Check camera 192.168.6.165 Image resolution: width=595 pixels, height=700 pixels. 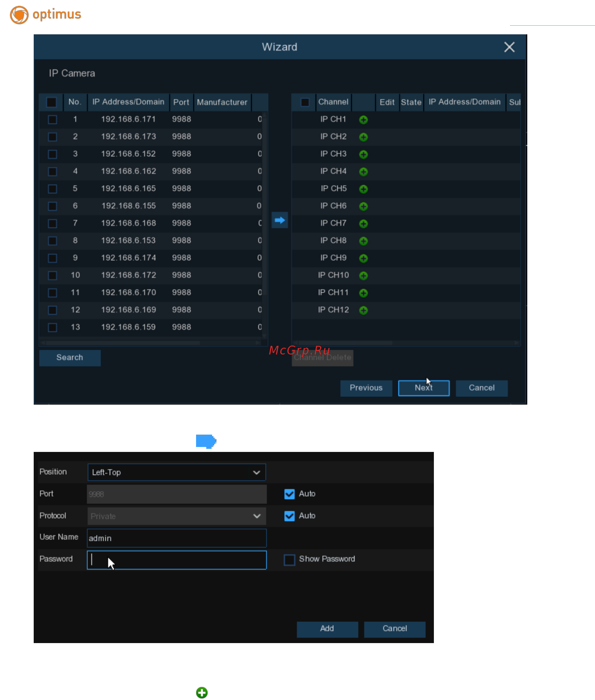[52, 189]
